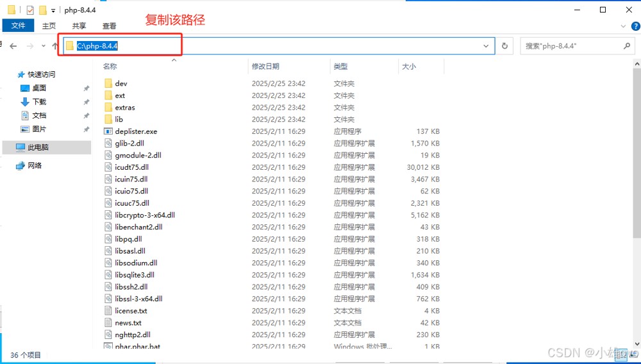Click the new folder icon in quick access toolbar
The width and height of the screenshot is (641, 364).
click(43, 10)
